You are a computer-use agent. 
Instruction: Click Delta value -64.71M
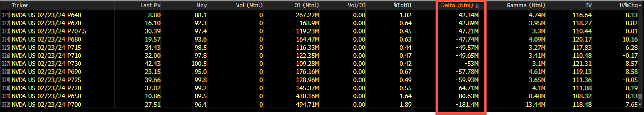pos(467,88)
